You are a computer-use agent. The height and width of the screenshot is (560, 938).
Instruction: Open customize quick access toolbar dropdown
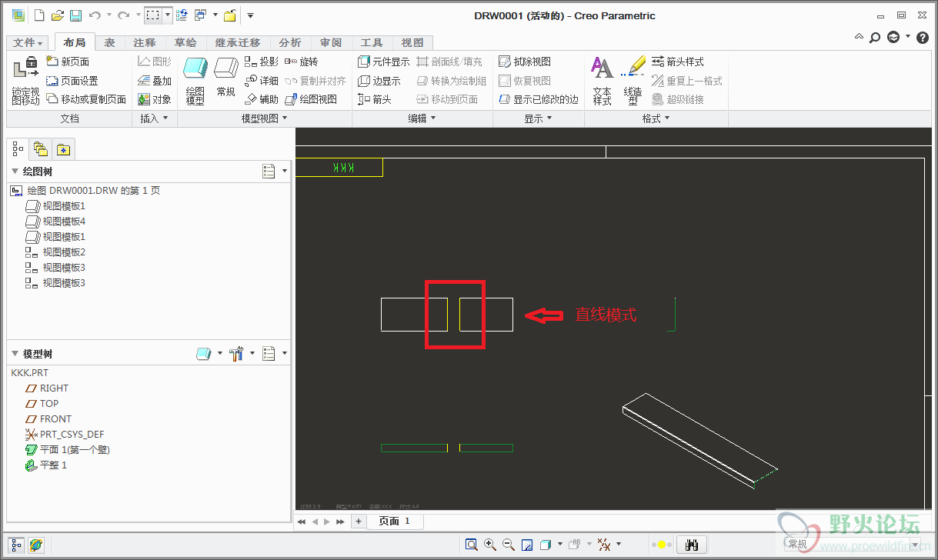250,15
